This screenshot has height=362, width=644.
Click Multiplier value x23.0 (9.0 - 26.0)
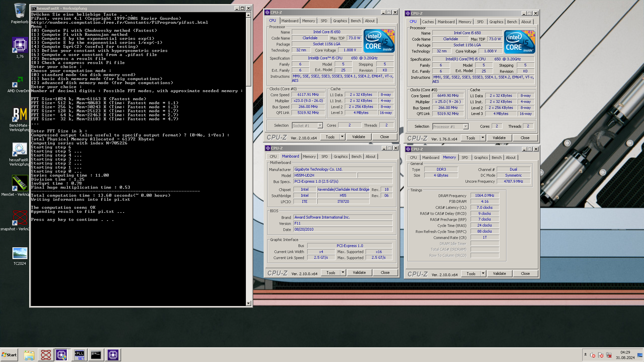pyautogui.click(x=308, y=101)
